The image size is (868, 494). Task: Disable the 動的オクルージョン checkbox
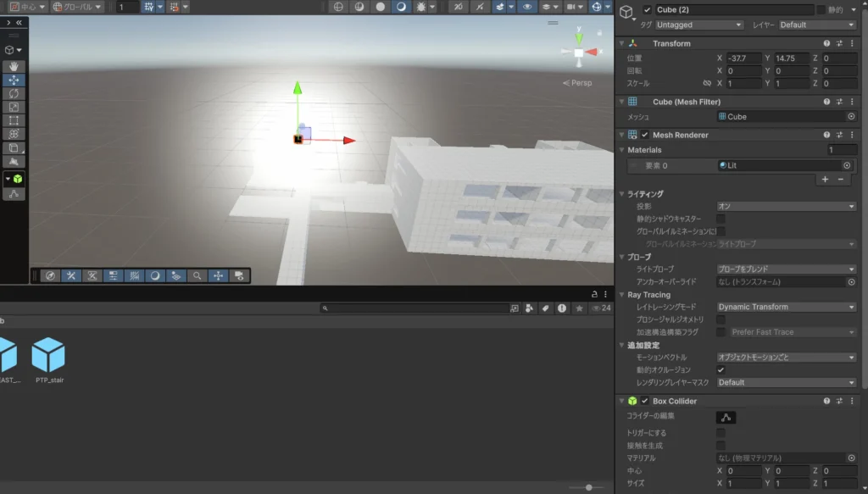click(x=721, y=370)
